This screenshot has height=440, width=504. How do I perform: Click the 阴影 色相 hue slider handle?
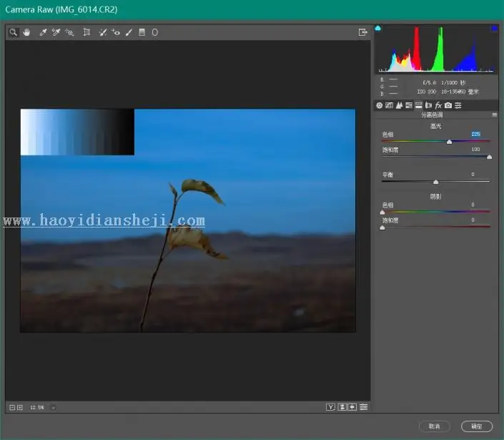pos(382,212)
